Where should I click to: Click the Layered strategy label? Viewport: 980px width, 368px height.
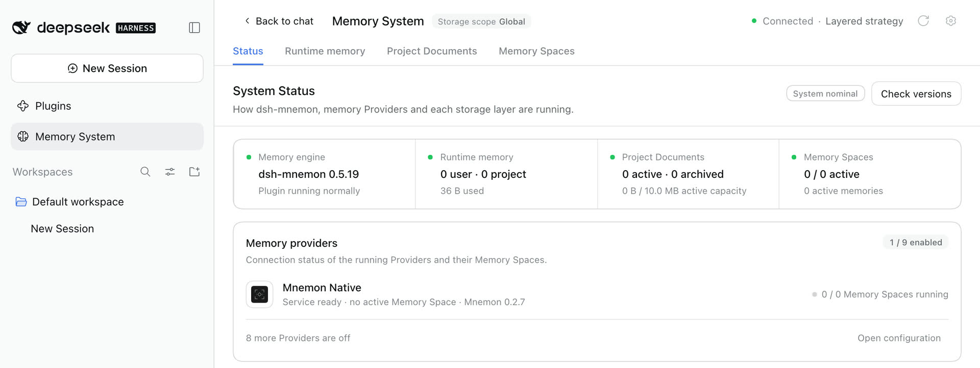pyautogui.click(x=864, y=21)
